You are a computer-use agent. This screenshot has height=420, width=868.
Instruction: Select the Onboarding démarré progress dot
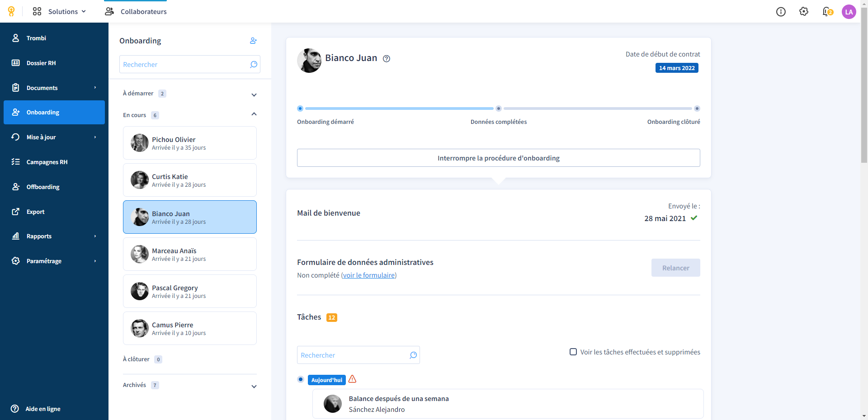(x=300, y=109)
